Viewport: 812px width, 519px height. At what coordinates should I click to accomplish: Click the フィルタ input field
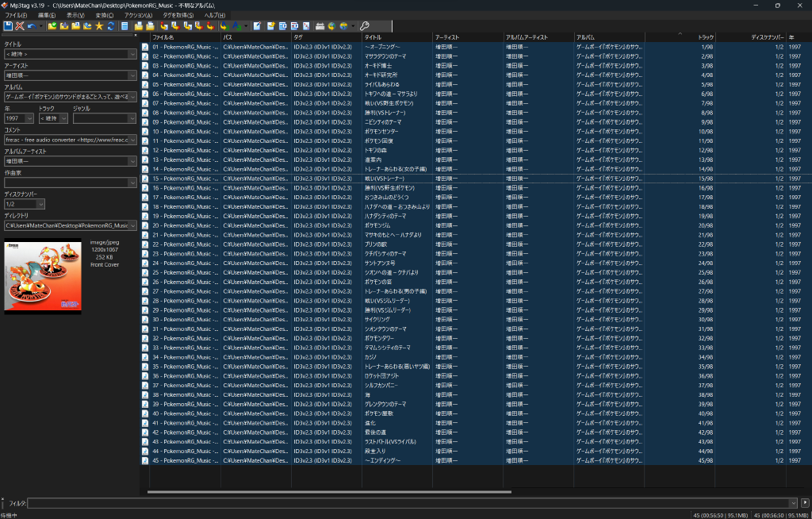pos(412,502)
